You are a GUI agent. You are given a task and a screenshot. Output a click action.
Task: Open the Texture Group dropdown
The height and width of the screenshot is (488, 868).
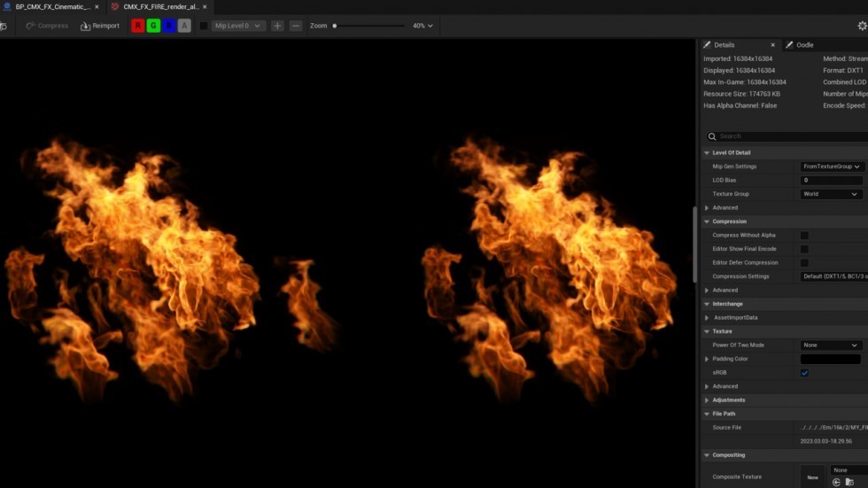(x=831, y=194)
